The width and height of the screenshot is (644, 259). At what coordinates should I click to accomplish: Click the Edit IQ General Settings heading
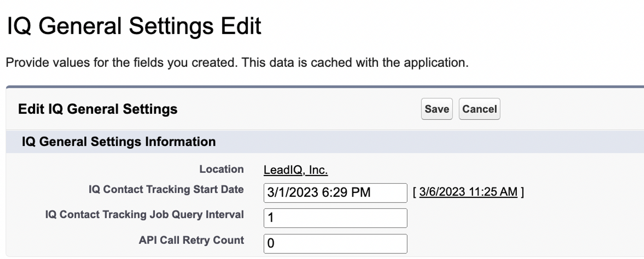click(98, 109)
